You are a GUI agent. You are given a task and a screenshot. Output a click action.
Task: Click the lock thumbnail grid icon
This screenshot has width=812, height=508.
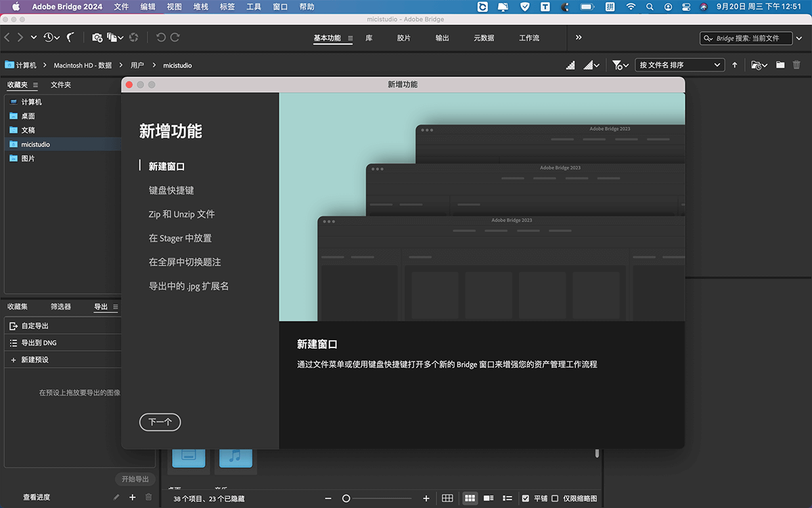point(447,499)
